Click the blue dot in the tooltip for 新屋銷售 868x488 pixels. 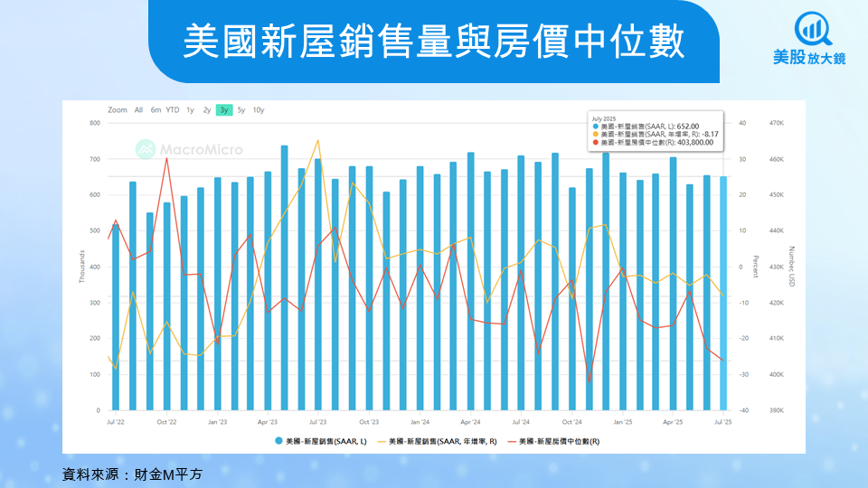pyautogui.click(x=596, y=127)
